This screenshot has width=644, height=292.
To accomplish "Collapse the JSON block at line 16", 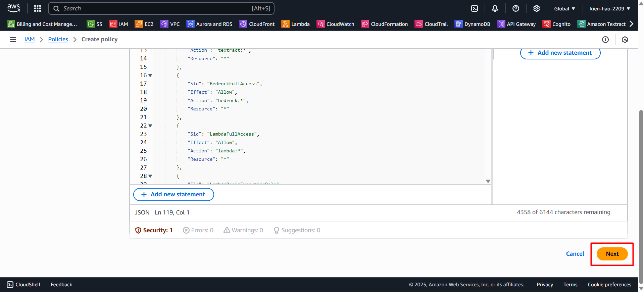I will (x=150, y=76).
